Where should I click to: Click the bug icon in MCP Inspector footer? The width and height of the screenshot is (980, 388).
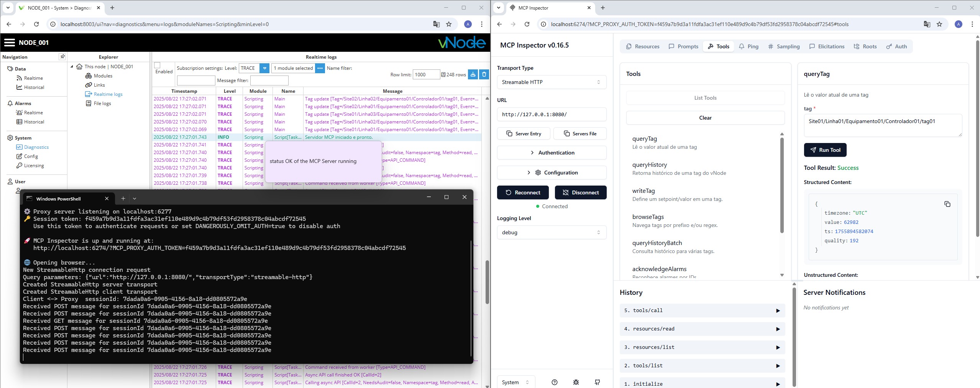(576, 382)
